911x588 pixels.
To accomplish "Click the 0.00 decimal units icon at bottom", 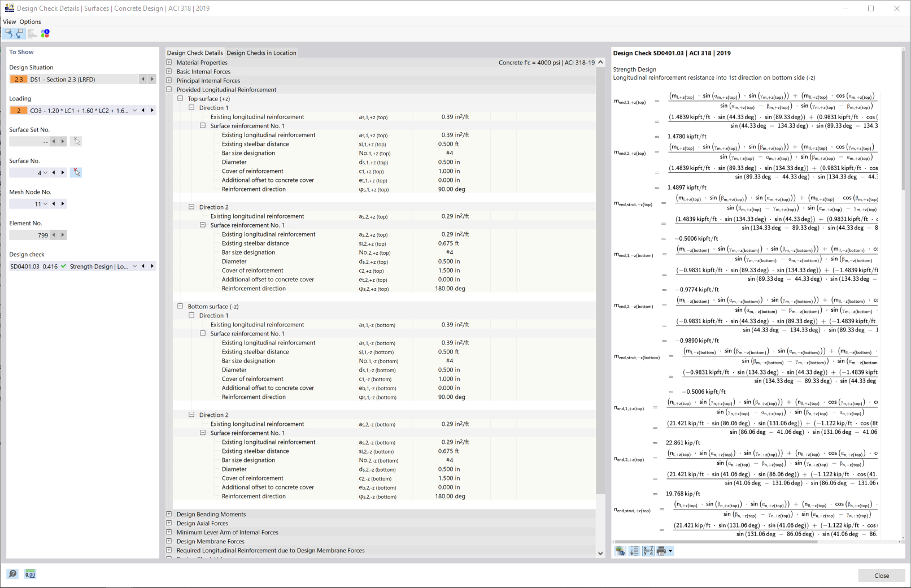I will point(30,574).
